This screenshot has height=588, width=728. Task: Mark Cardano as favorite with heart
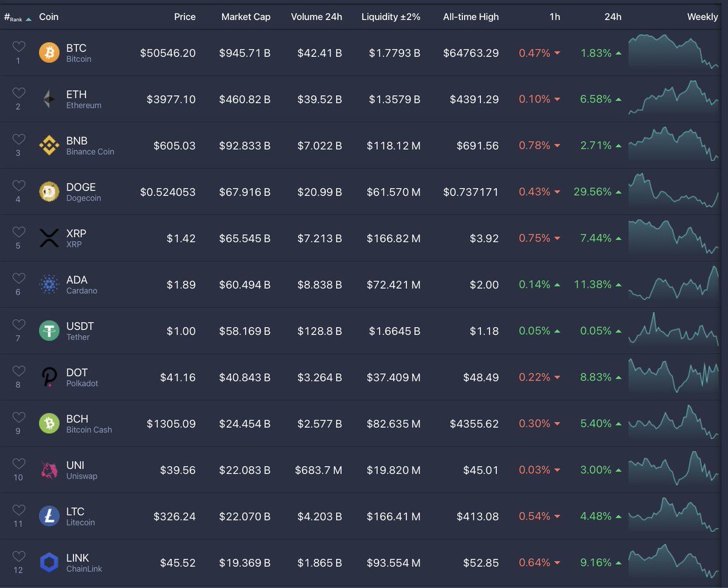(x=19, y=278)
